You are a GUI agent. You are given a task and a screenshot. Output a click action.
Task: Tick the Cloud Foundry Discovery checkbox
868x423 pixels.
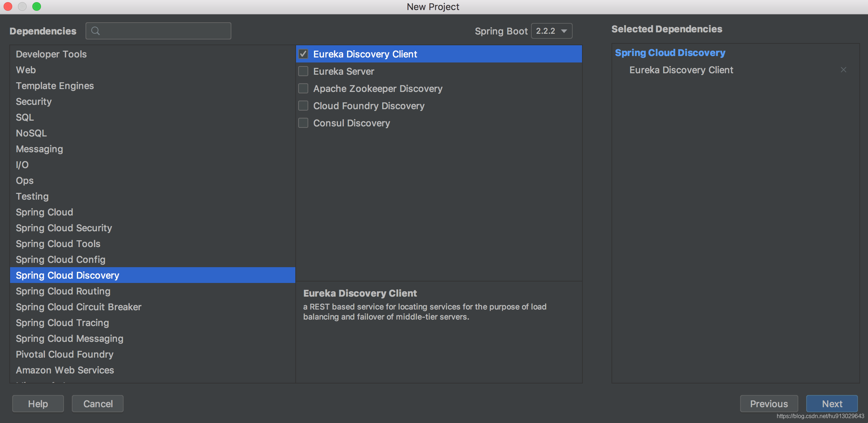303,106
